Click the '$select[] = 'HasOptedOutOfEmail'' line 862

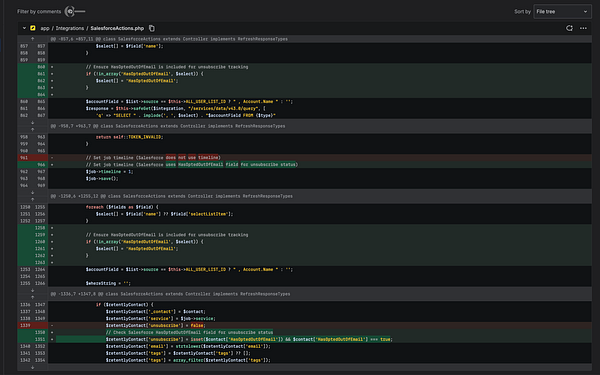click(137, 81)
